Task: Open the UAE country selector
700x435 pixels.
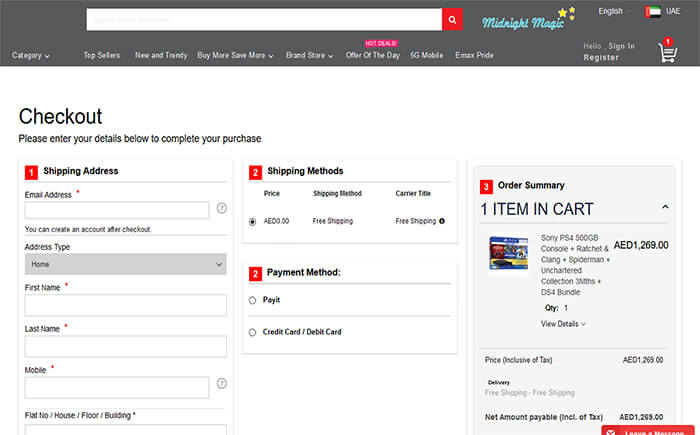Action: [676, 11]
